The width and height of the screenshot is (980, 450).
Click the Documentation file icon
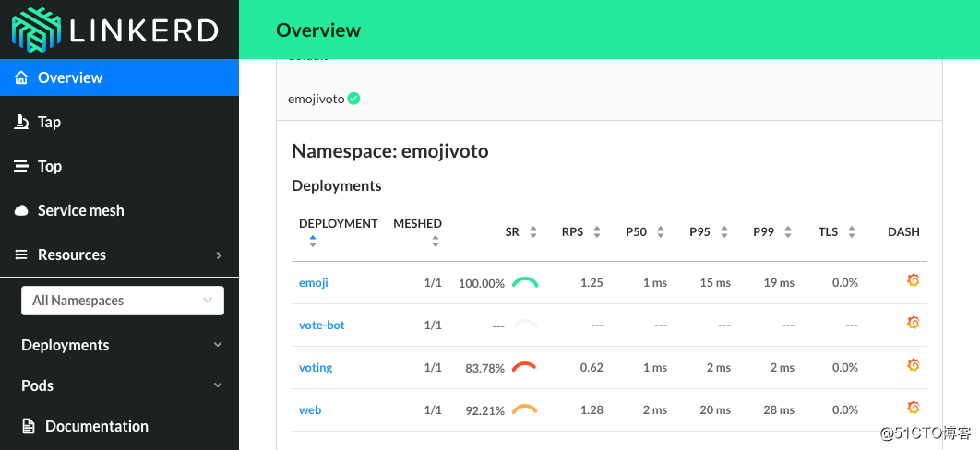(x=29, y=426)
